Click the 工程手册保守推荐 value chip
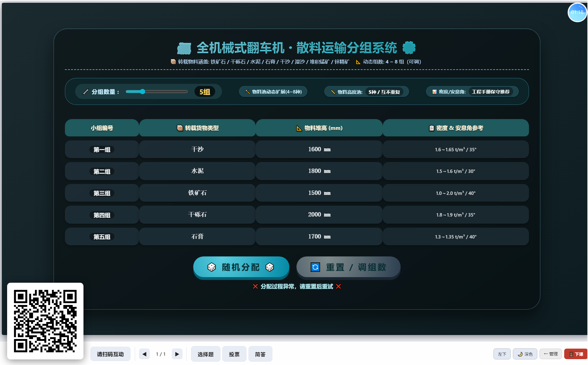588x365 pixels. (x=491, y=92)
